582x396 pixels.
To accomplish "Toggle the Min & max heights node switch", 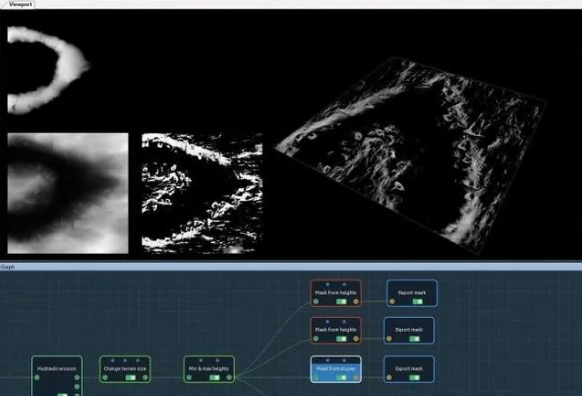I will point(215,377).
